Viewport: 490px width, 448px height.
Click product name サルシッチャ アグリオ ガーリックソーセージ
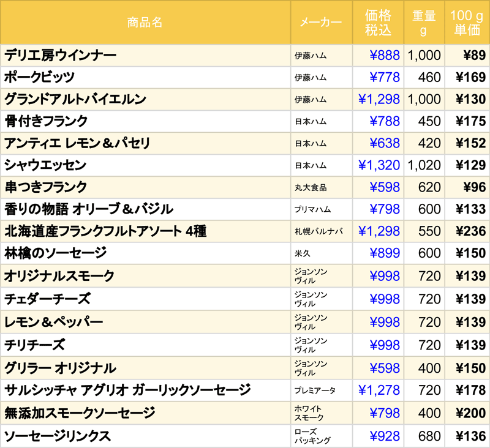pyautogui.click(x=127, y=390)
